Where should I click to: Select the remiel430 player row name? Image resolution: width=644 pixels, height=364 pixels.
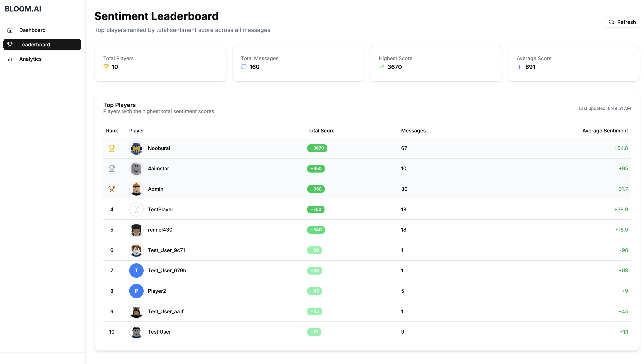(x=160, y=230)
